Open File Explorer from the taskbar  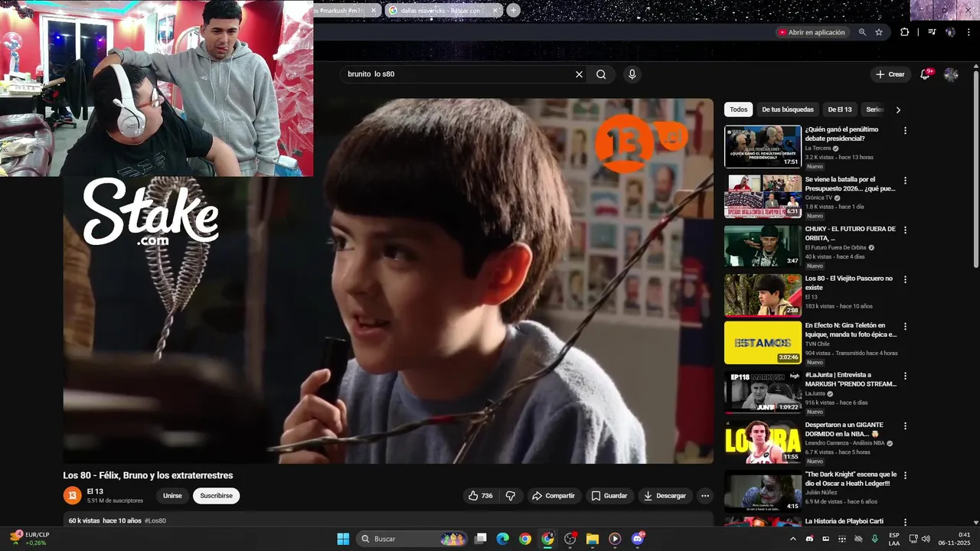(592, 539)
